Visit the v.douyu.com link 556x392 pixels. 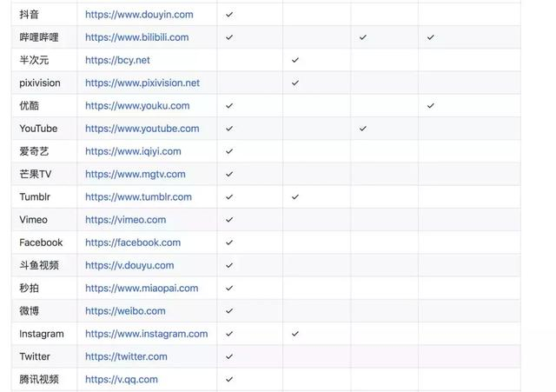click(x=129, y=265)
